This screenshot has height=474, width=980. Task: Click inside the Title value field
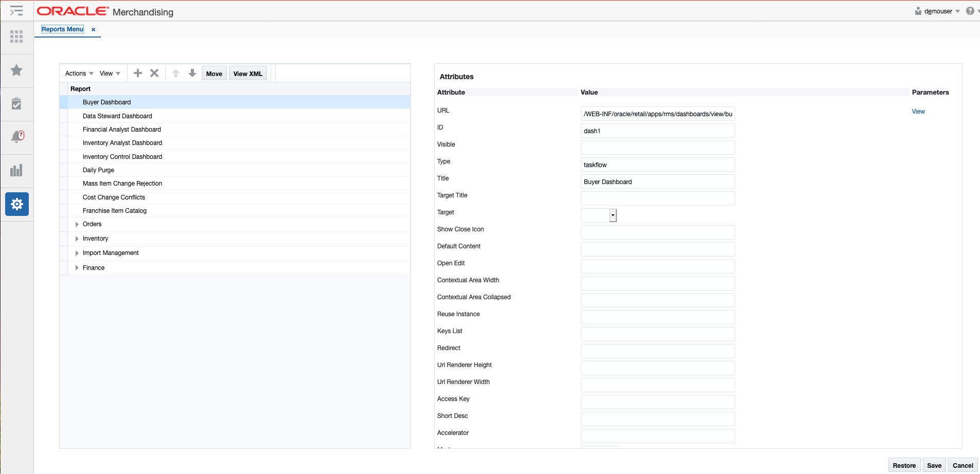point(657,181)
